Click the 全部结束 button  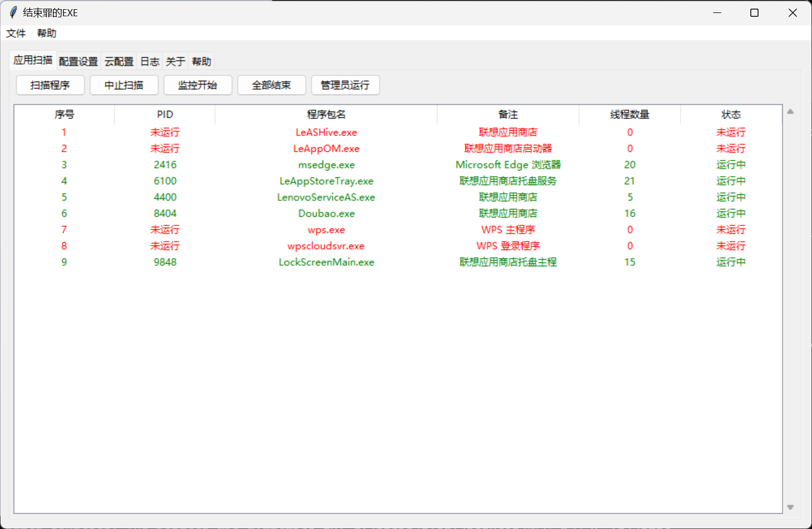point(271,85)
